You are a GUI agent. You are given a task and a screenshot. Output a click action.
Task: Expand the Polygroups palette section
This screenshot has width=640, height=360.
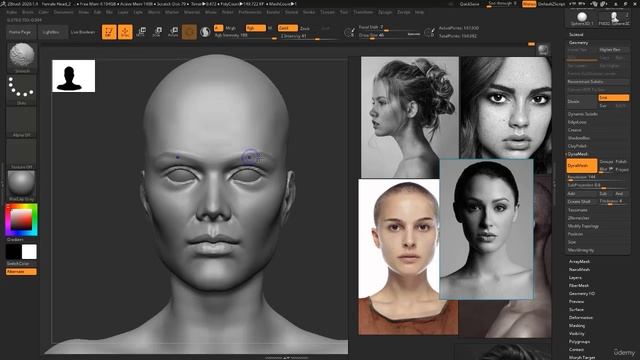click(579, 342)
